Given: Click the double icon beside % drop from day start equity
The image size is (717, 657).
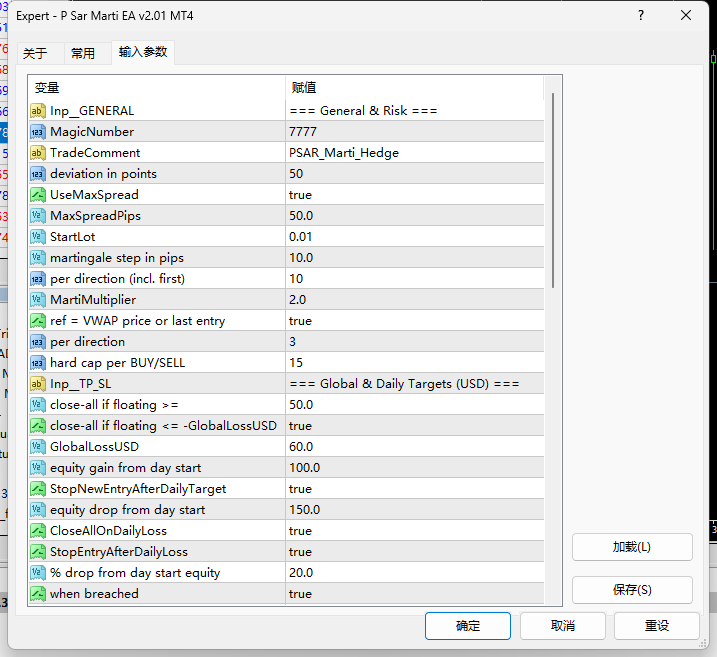Looking at the screenshot, I should [38, 573].
